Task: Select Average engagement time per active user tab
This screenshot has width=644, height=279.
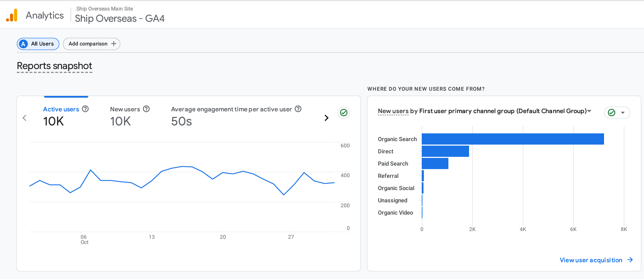Action: click(x=236, y=117)
